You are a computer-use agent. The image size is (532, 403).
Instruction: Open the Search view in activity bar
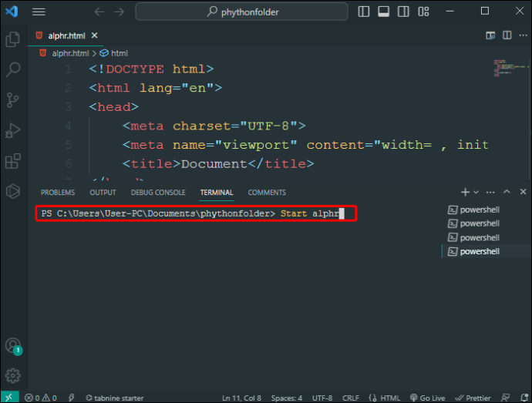[12, 70]
